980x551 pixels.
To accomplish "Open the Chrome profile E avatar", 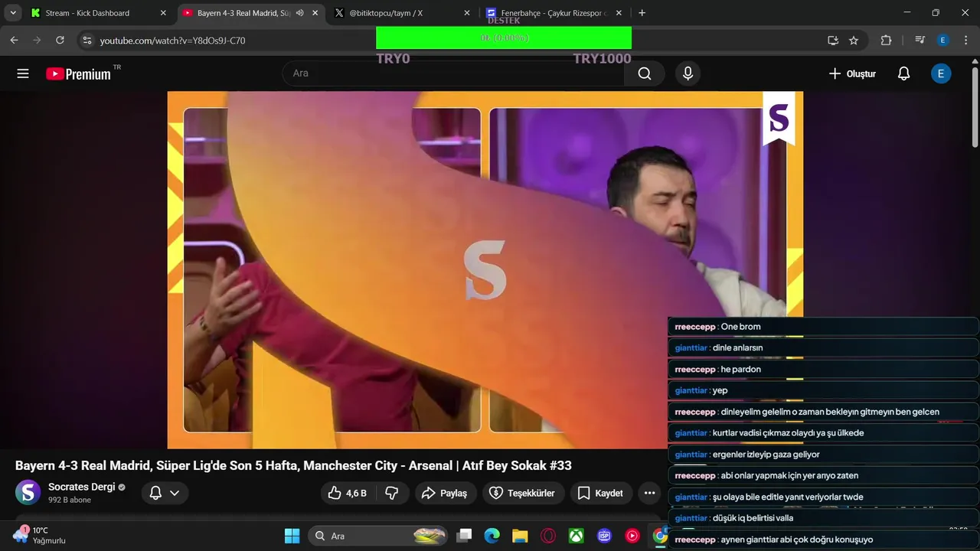I will pyautogui.click(x=942, y=41).
